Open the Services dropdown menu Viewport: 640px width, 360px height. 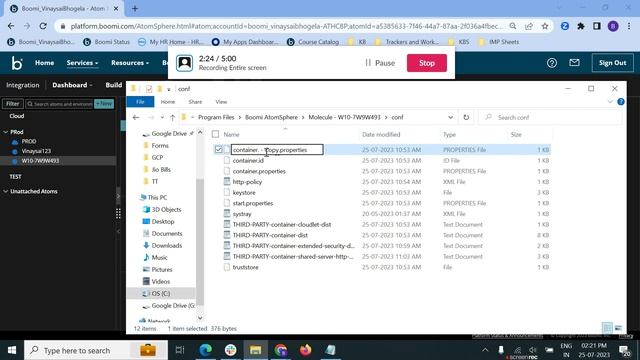(x=82, y=63)
